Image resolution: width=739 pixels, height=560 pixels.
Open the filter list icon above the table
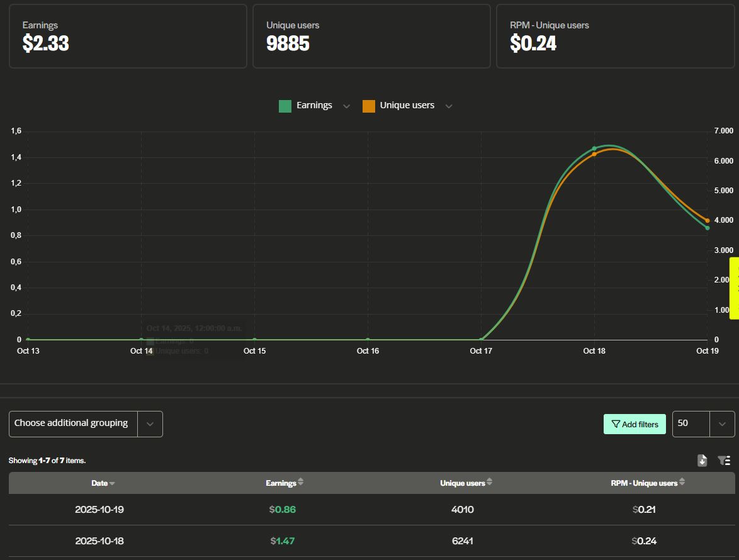coord(724,460)
